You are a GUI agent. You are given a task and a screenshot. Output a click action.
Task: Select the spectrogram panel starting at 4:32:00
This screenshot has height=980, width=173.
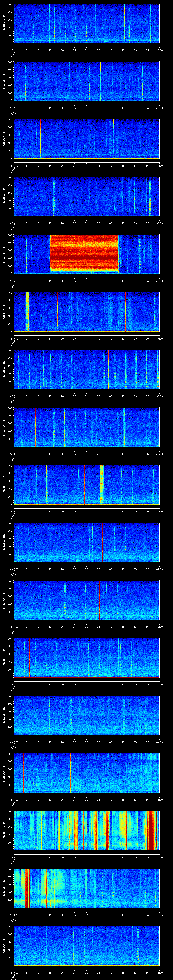pos(87,81)
